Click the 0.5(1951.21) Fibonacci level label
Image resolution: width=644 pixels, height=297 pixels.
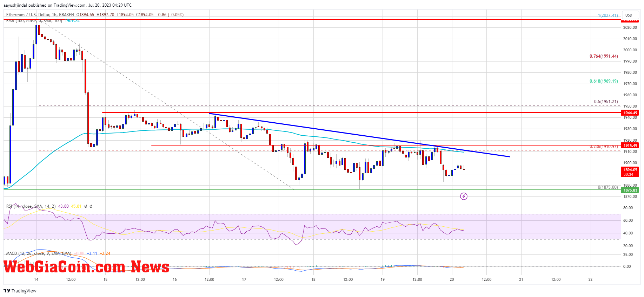pos(606,102)
